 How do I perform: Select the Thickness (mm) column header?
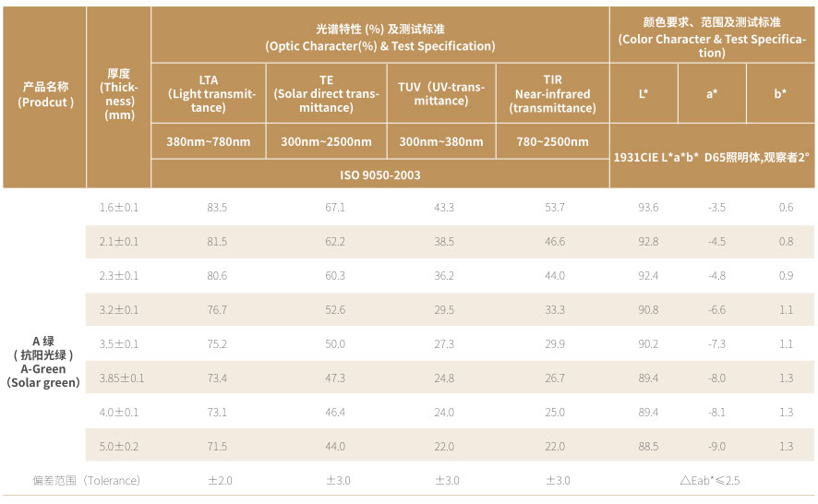(x=119, y=94)
